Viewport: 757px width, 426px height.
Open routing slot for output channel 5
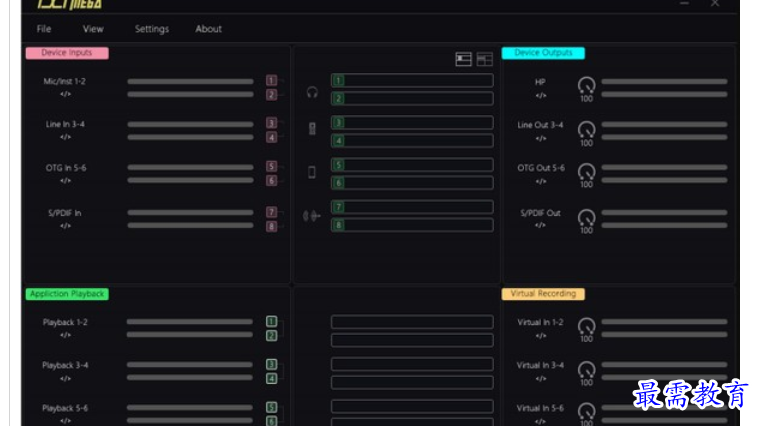(x=412, y=165)
